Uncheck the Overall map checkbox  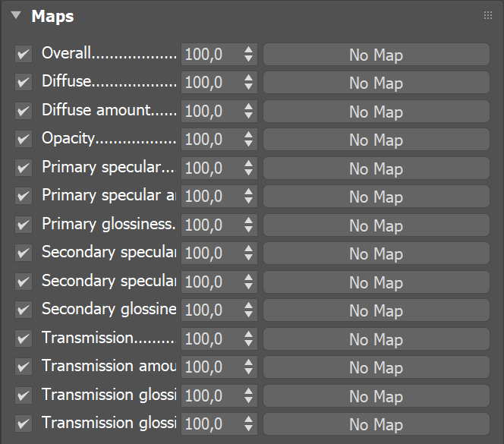coord(24,54)
